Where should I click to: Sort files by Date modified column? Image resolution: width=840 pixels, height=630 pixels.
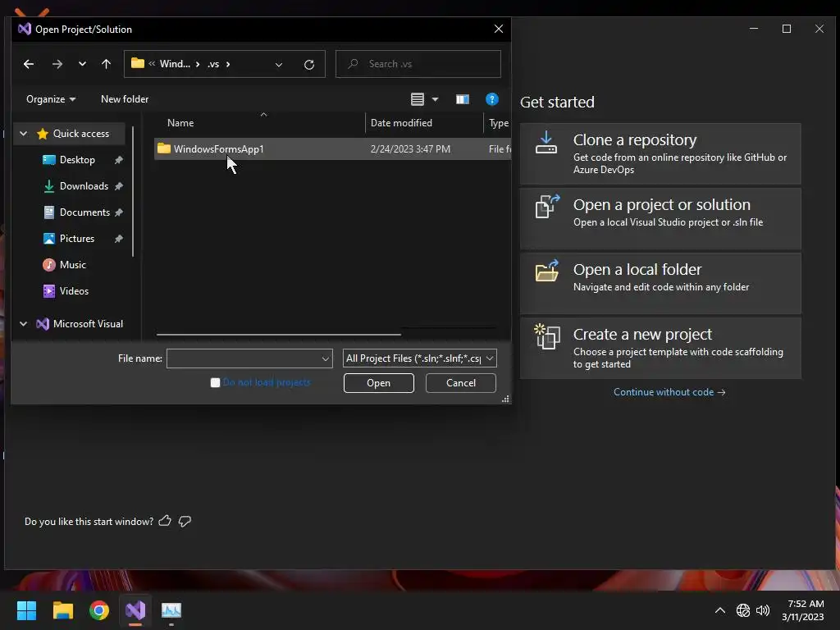(x=401, y=123)
